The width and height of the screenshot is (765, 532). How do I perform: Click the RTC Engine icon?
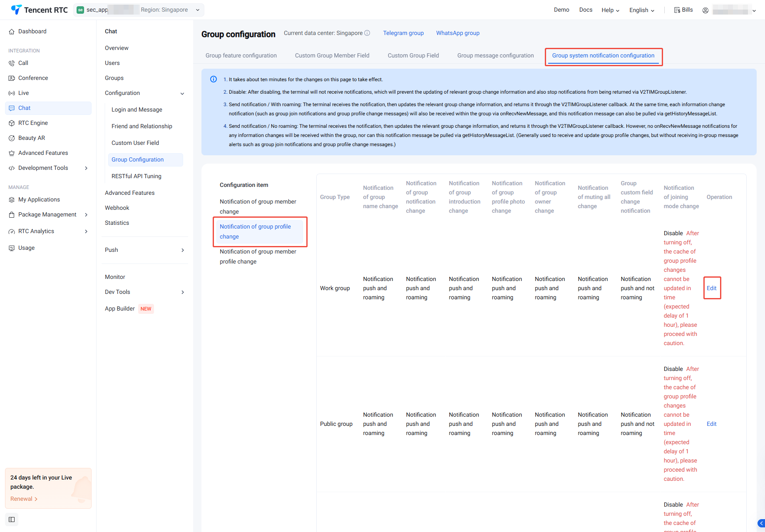pos(12,123)
